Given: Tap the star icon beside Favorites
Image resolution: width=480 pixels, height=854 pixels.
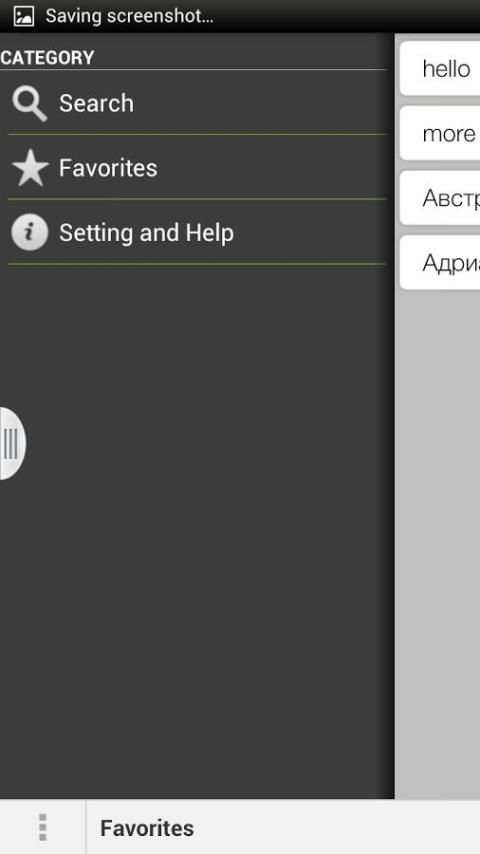Looking at the screenshot, I should point(30,168).
